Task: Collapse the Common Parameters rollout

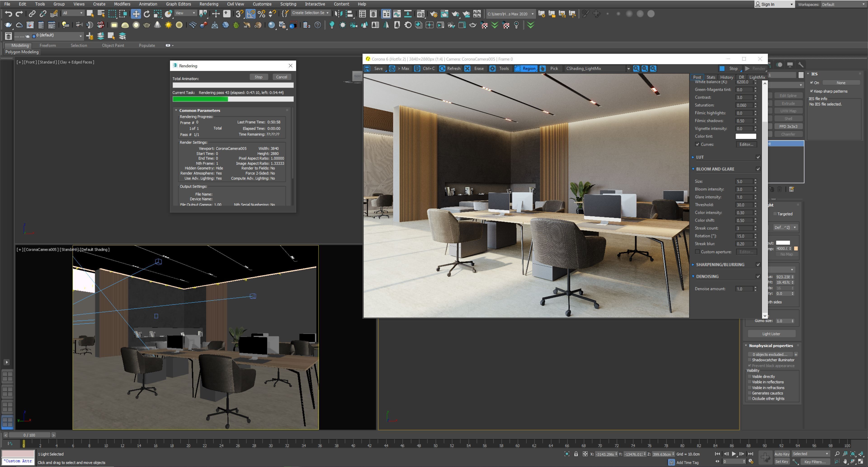Action: [176, 110]
